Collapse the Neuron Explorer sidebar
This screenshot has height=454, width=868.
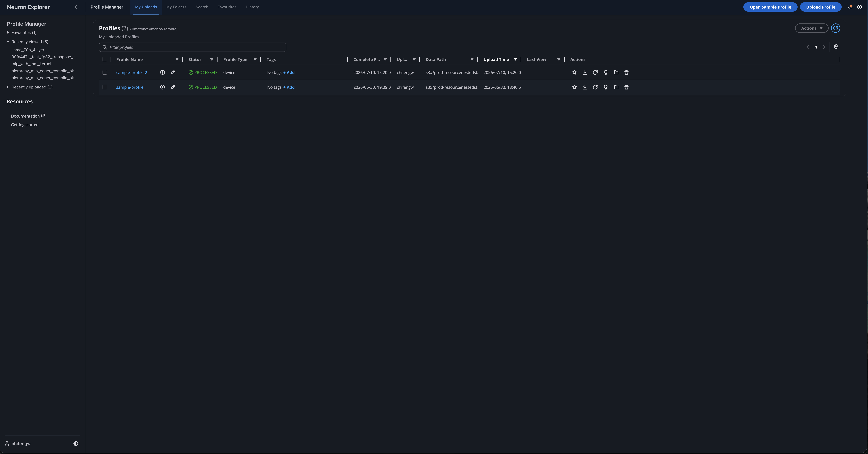coord(76,7)
